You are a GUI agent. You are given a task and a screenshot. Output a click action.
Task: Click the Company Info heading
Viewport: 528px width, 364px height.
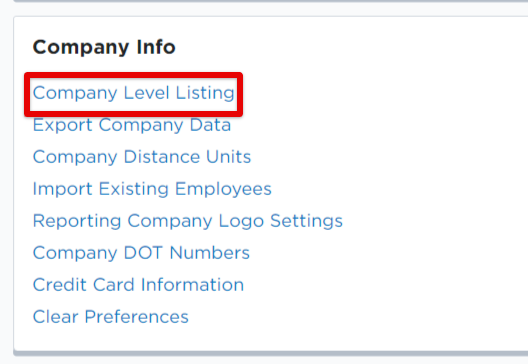coord(104,47)
